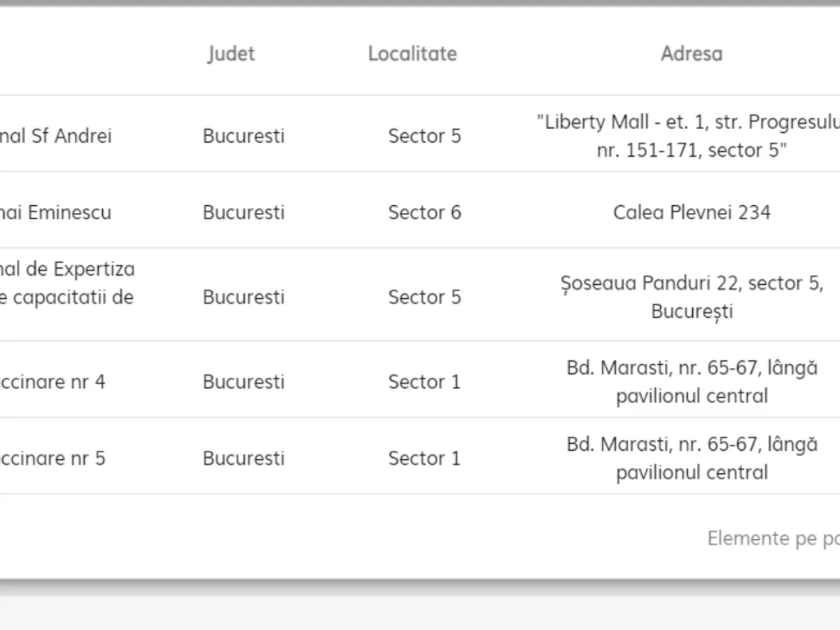Click Bucuresti in the Calea Plevnei row
The image size is (840, 630).
(244, 212)
